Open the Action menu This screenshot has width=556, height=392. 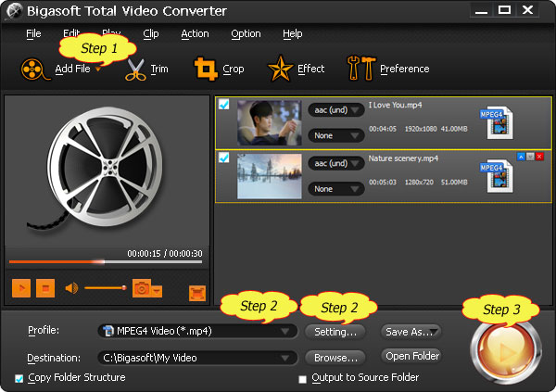195,33
